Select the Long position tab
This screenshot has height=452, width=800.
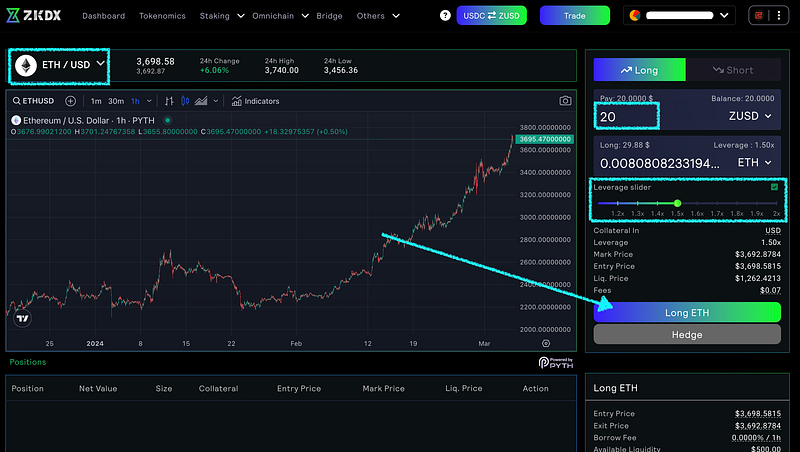pyautogui.click(x=639, y=70)
